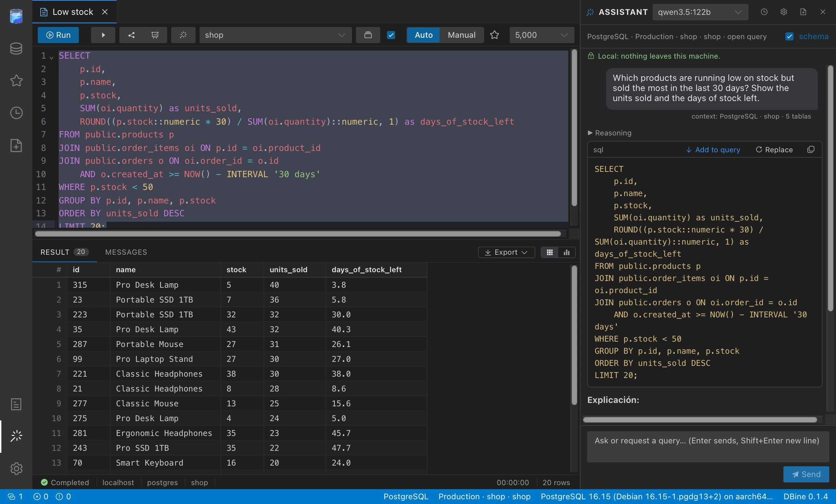Open the database connections sidebar icon

click(16, 49)
